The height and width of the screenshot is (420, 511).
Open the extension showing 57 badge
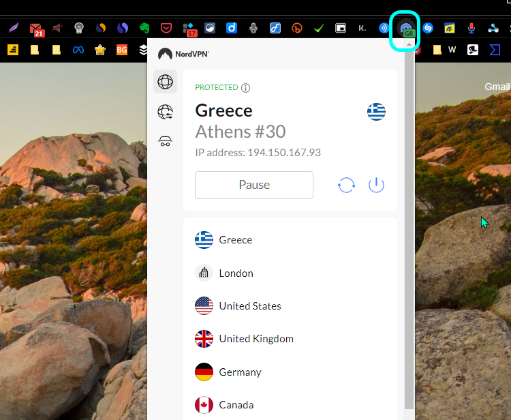pyautogui.click(x=189, y=29)
